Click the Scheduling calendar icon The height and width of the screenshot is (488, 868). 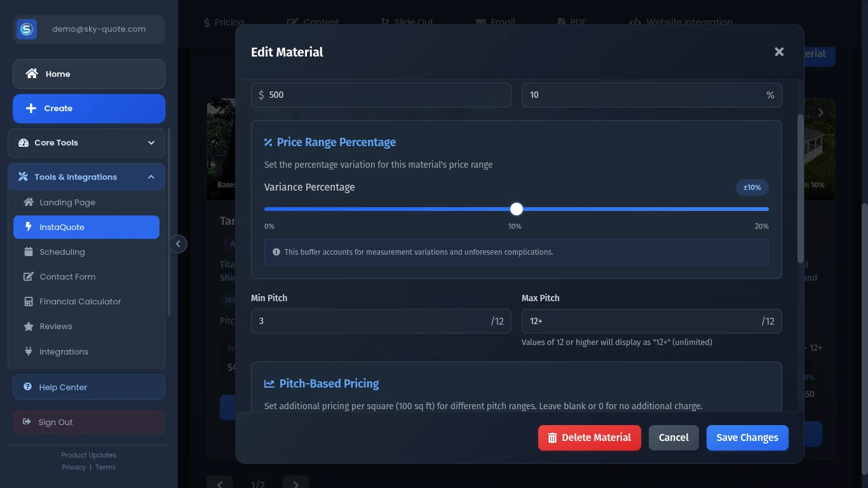click(x=29, y=252)
